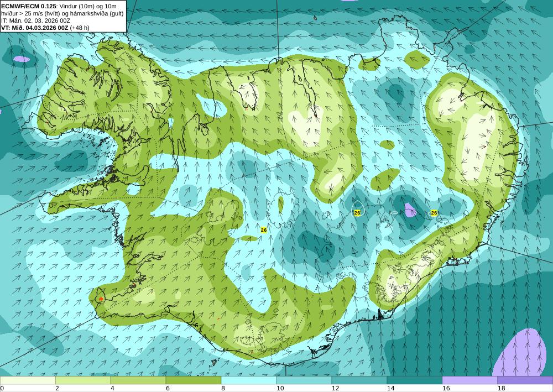The height and width of the screenshot is (392, 553).
Task: Click the bold ECMWF/ECM 0.125 title text
Action: [x=29, y=6]
